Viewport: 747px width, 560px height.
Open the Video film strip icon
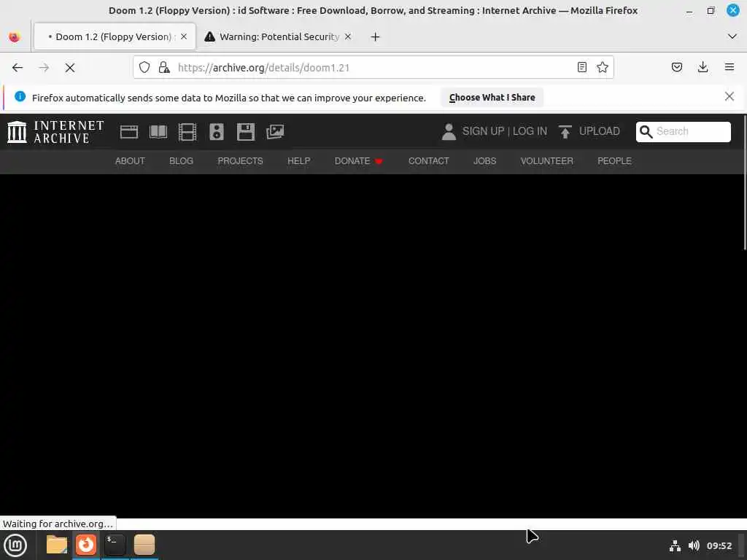[x=187, y=132]
